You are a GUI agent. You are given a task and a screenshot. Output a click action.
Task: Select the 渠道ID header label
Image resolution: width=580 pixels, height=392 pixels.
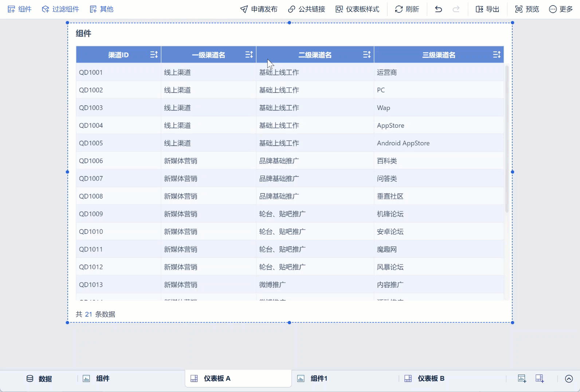click(x=118, y=55)
